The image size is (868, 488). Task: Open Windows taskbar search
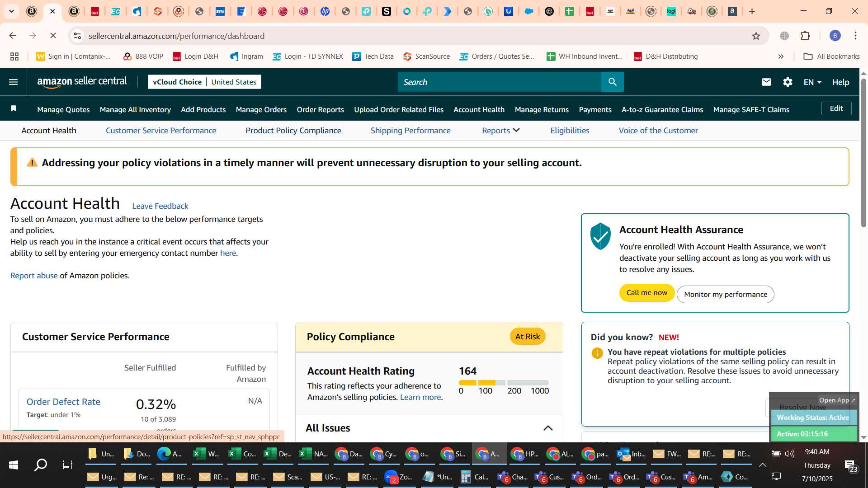click(41, 465)
